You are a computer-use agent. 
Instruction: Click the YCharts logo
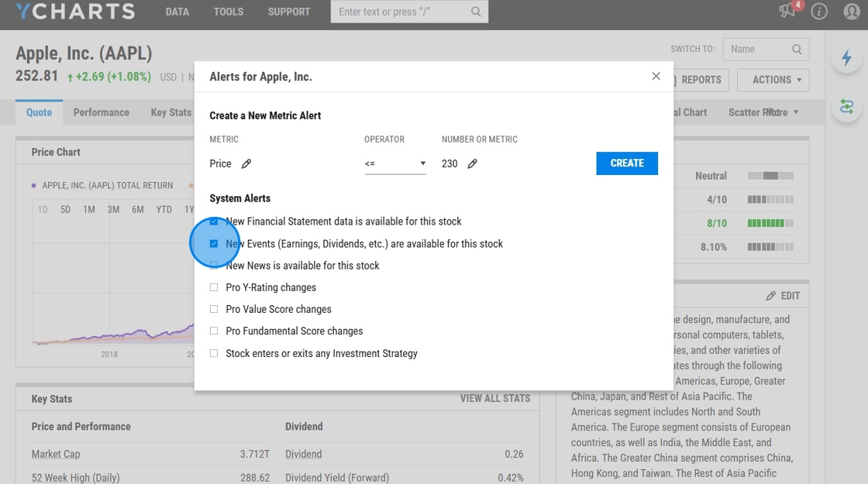[75, 12]
